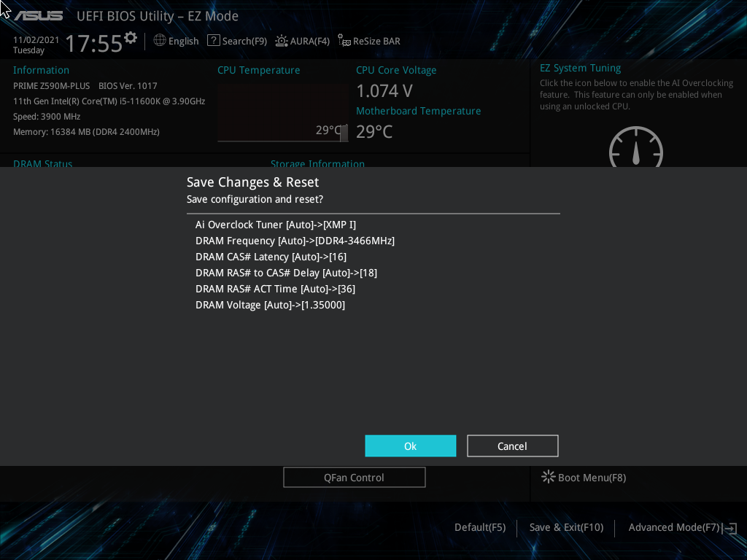The height and width of the screenshot is (560, 747).
Task: Click the Information section heading
Action: pos(41,70)
